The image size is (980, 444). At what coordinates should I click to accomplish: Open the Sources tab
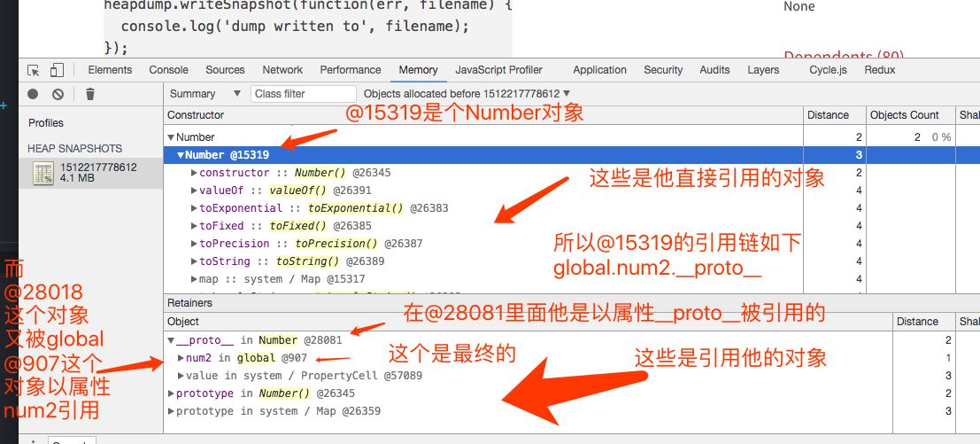point(225,70)
